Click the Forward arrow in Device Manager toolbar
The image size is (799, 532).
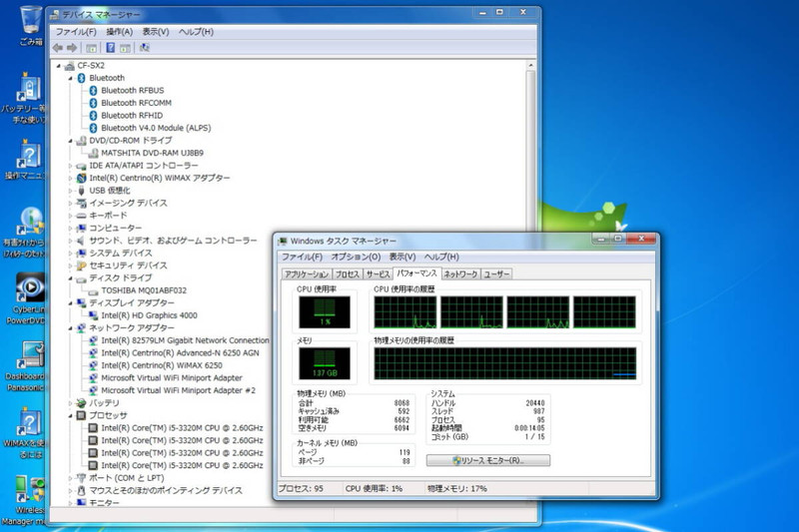point(72,48)
